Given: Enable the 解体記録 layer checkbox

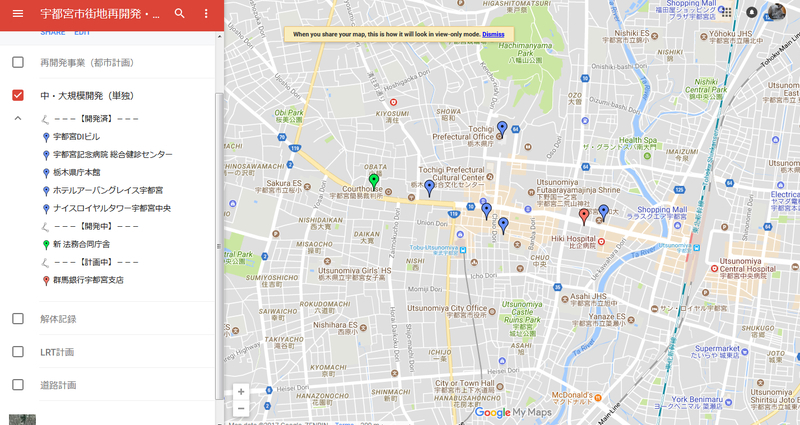Looking at the screenshot, I should (18, 318).
